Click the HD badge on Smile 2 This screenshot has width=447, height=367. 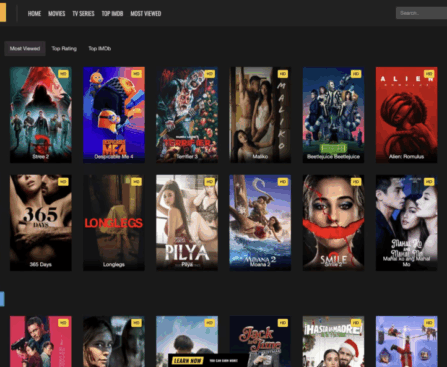point(356,182)
